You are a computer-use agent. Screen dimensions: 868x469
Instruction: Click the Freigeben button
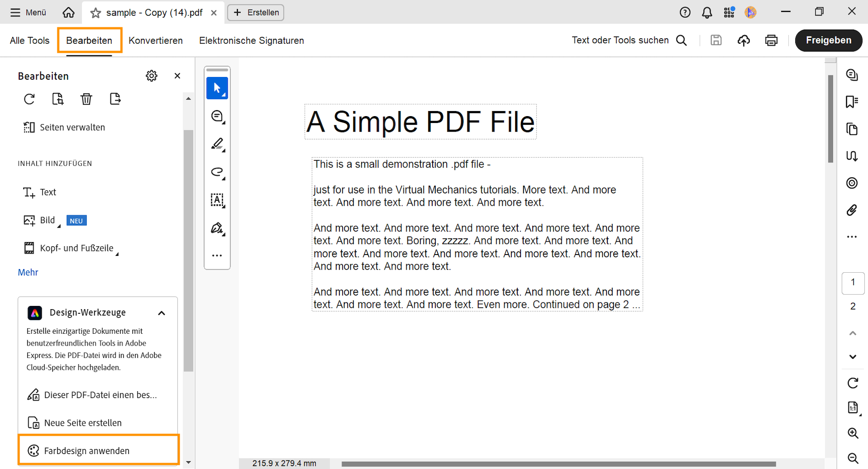tap(828, 40)
